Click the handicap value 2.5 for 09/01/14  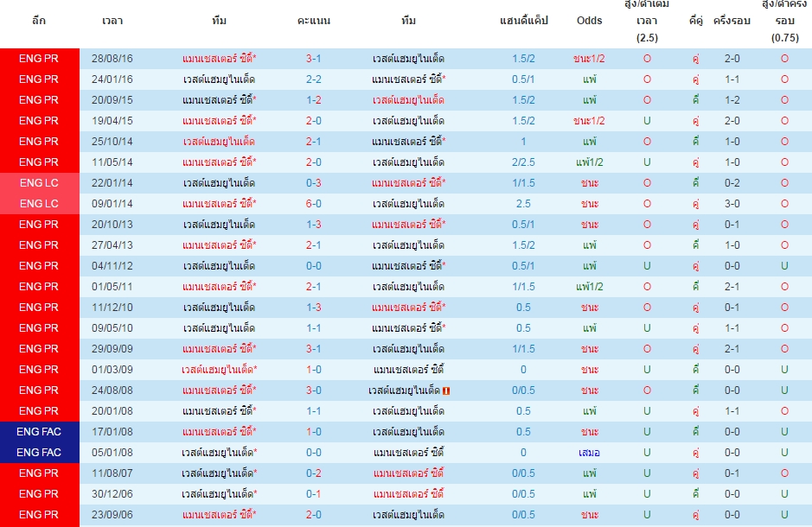tap(523, 204)
